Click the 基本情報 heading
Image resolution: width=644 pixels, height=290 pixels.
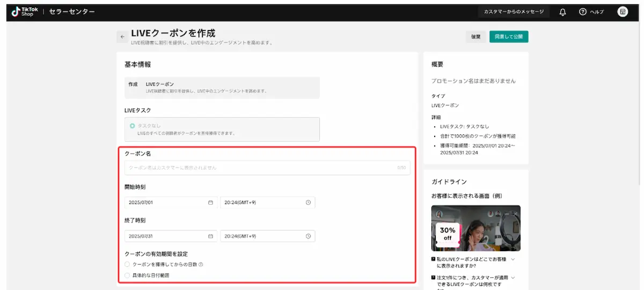tap(137, 64)
